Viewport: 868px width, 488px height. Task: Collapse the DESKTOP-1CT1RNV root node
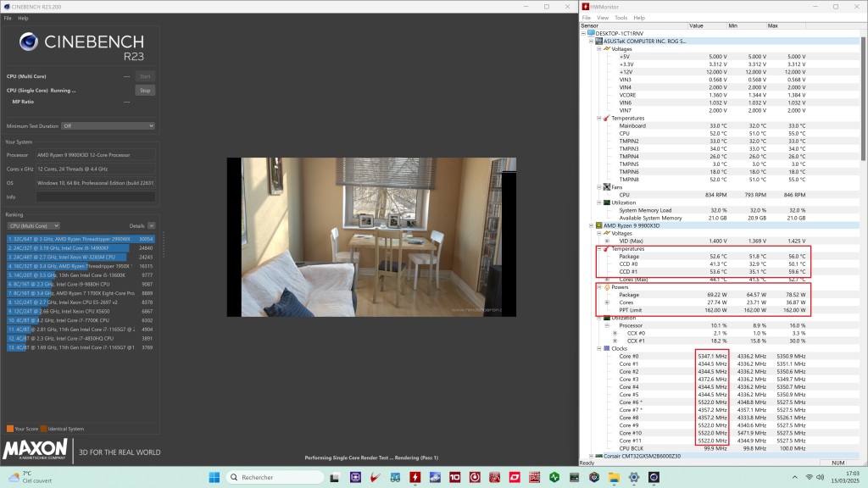point(583,33)
